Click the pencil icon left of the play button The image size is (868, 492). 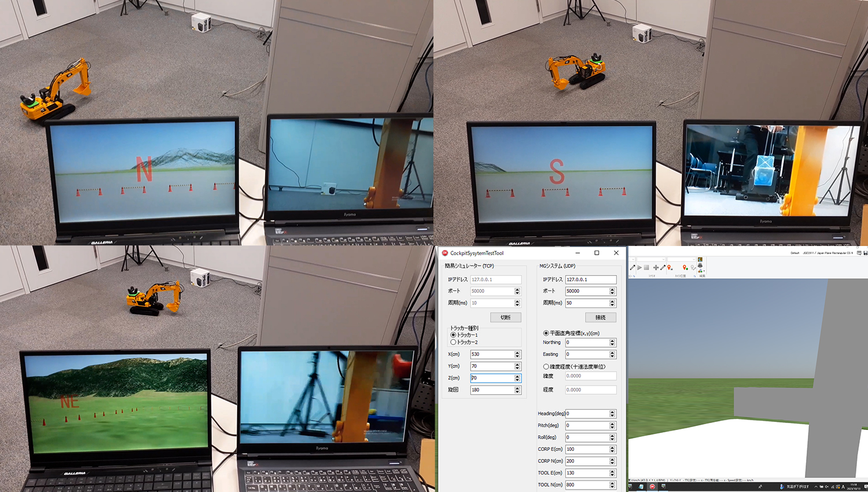click(x=632, y=267)
